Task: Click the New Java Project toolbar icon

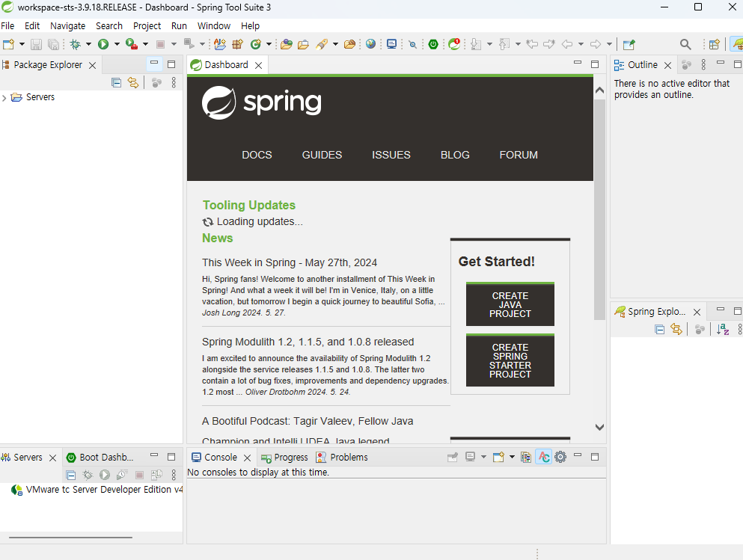Action: click(x=220, y=45)
